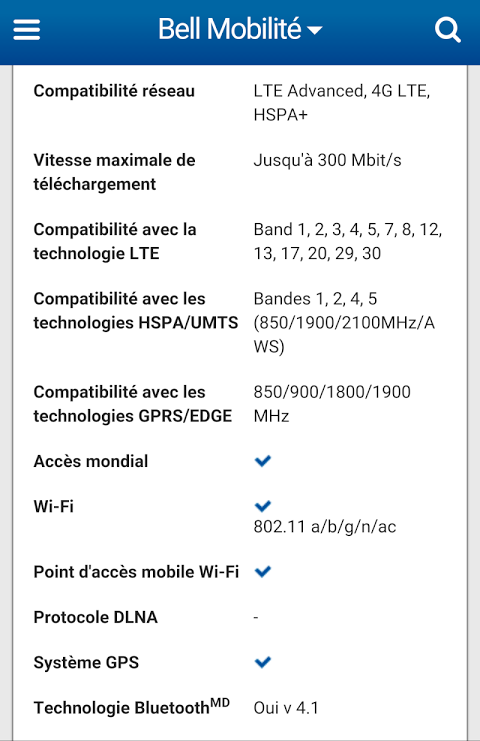This screenshot has height=741, width=480.
Task: Click the Compatibilité réseau label
Action: point(114,91)
